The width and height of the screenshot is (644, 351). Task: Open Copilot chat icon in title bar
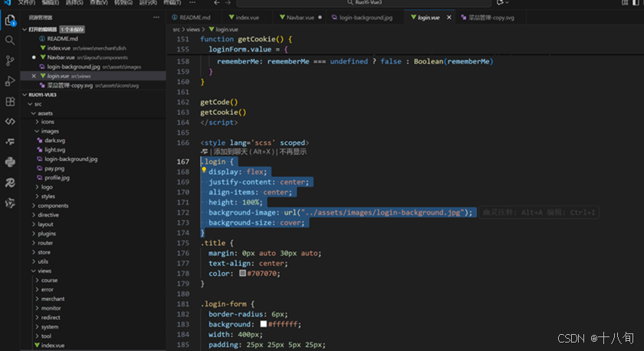pyautogui.click(x=500, y=2)
